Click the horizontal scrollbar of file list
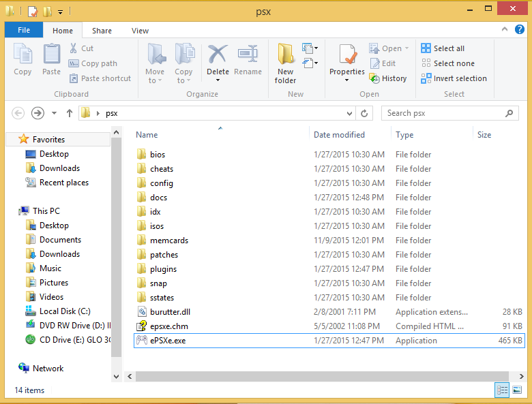Viewport: 532px width, 404px height. click(322, 376)
